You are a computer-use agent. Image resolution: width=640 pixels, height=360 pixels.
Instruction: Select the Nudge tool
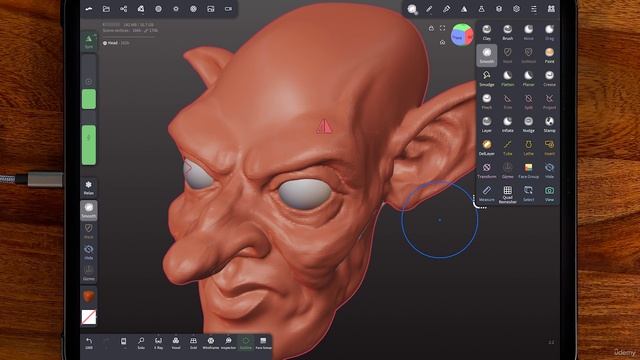(529, 124)
